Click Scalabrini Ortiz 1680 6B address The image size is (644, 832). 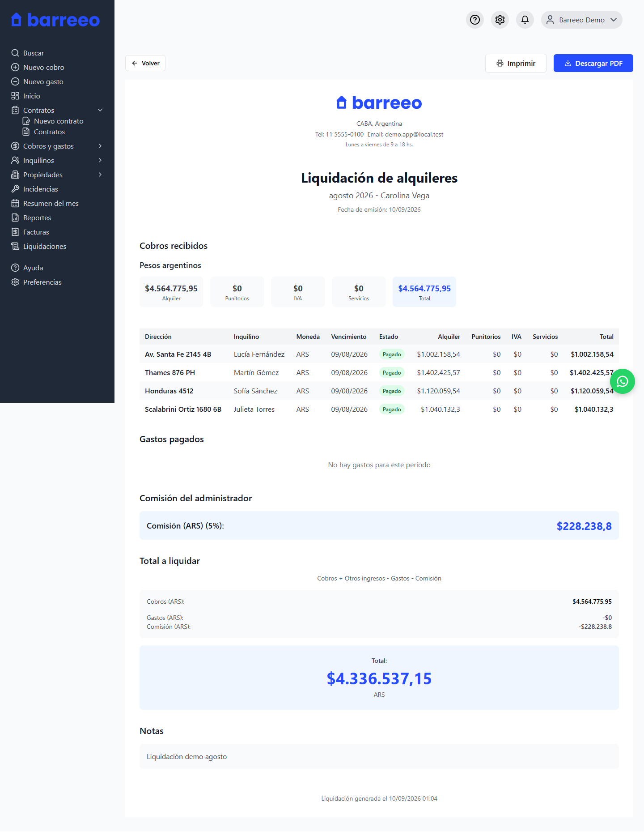click(183, 410)
